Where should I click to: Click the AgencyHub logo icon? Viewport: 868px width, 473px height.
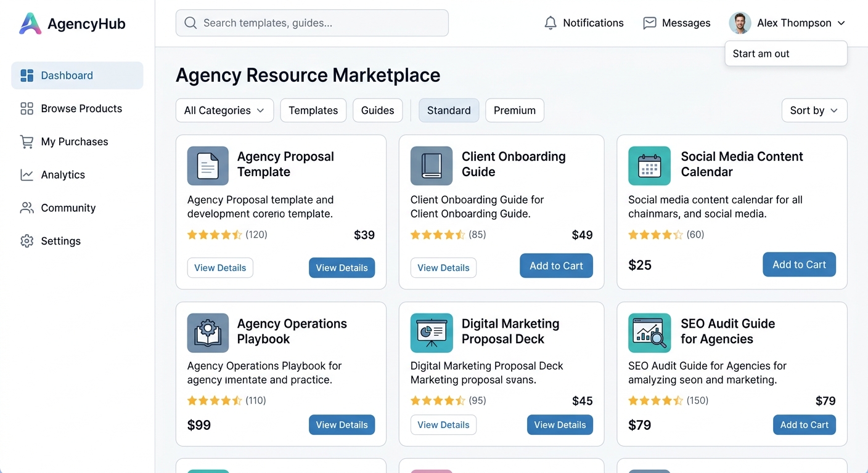coord(30,23)
